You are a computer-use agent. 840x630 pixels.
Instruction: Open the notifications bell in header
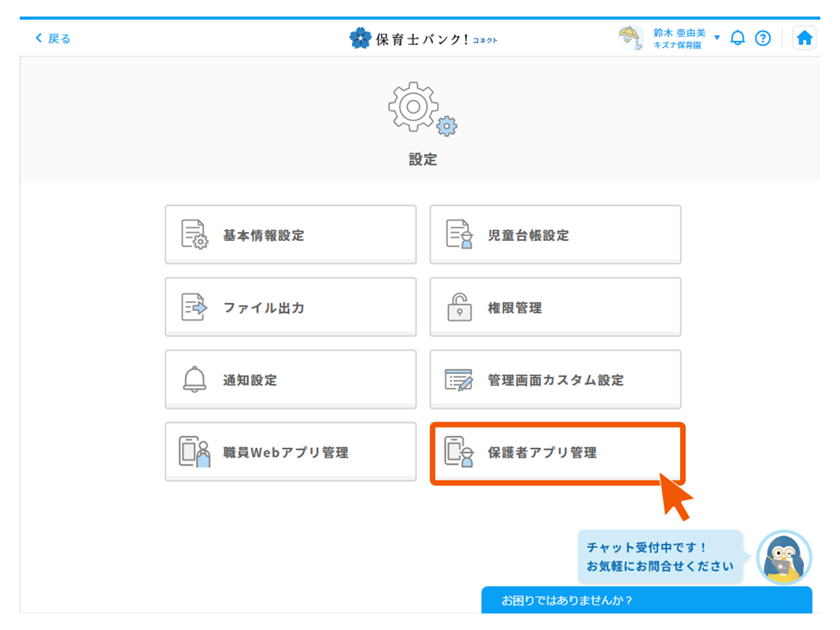(x=738, y=38)
